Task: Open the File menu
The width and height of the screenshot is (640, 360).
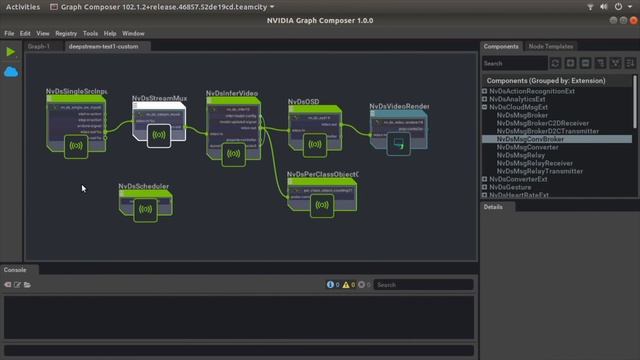Action: [x=9, y=33]
